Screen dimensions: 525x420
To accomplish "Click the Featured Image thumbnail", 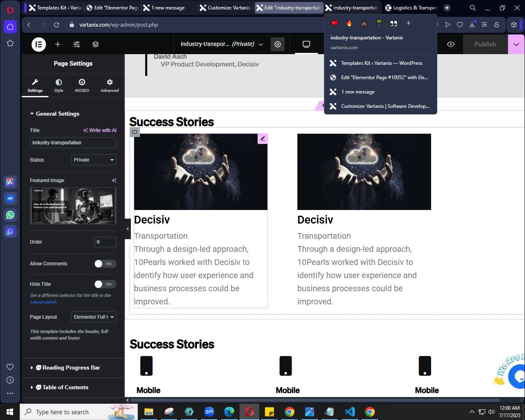I will pos(73,206).
